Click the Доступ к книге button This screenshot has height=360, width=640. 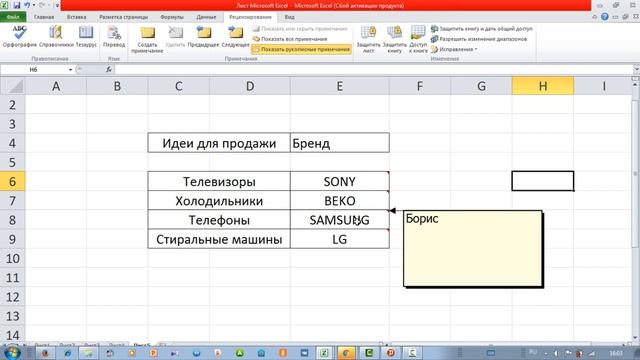click(418, 39)
